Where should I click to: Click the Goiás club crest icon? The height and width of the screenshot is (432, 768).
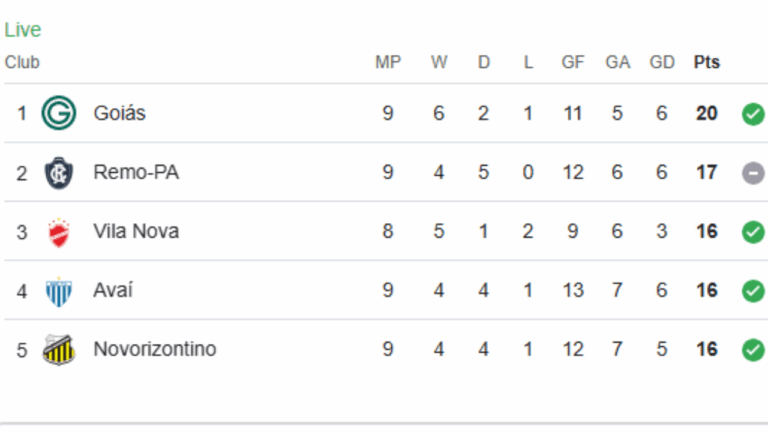[58, 113]
